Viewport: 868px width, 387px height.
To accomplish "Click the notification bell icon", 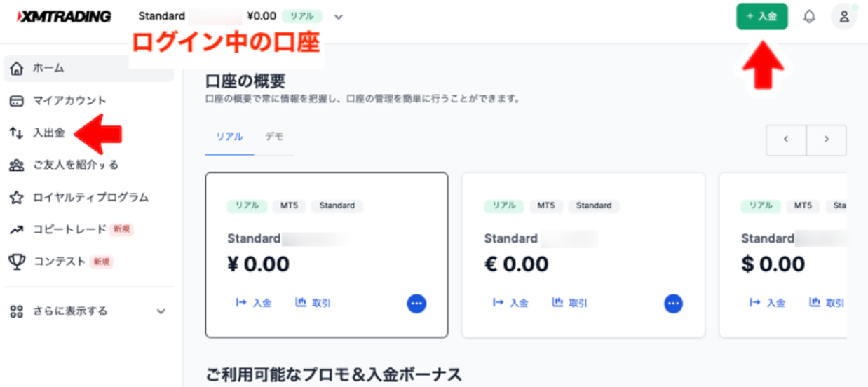I will tap(809, 17).
